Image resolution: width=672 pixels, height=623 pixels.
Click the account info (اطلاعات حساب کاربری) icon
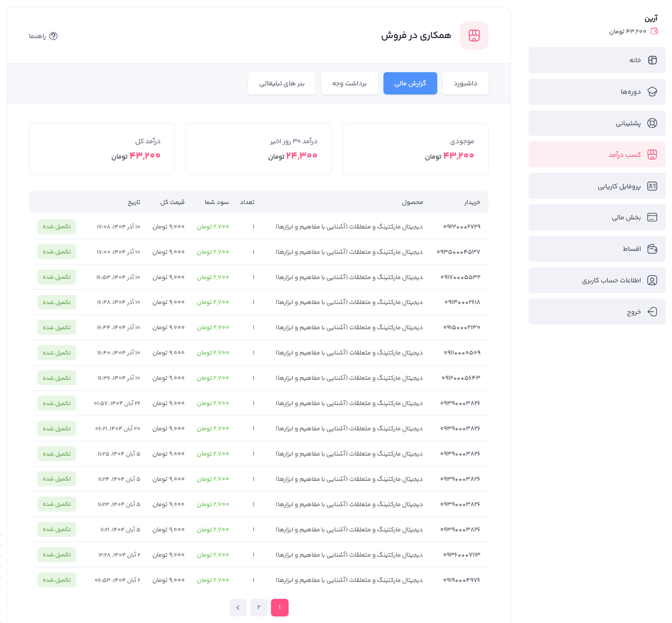652,280
